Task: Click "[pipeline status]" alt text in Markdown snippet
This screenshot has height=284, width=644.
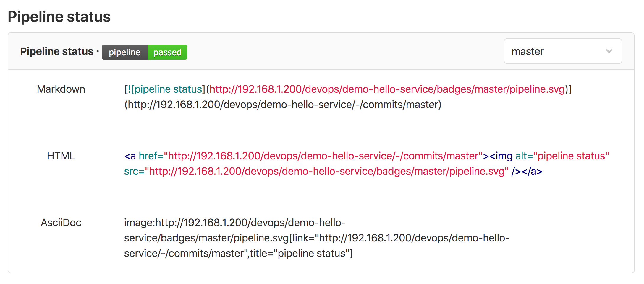Action: coord(168,89)
